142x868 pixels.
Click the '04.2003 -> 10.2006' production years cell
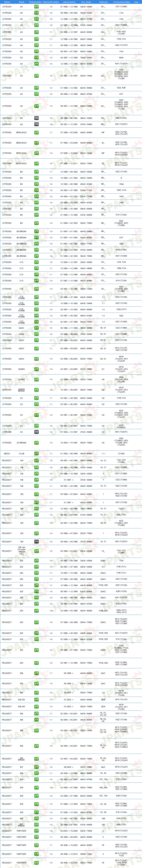click(69, 831)
